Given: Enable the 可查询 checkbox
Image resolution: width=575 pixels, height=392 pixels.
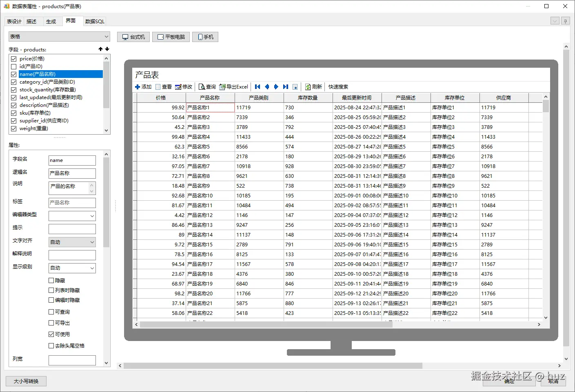Looking at the screenshot, I should [51, 312].
